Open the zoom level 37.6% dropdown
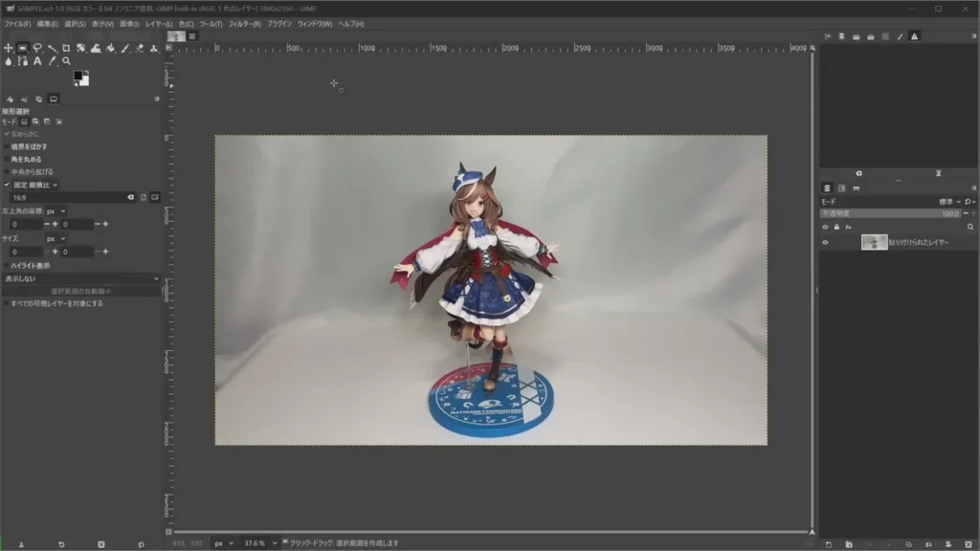 point(260,543)
